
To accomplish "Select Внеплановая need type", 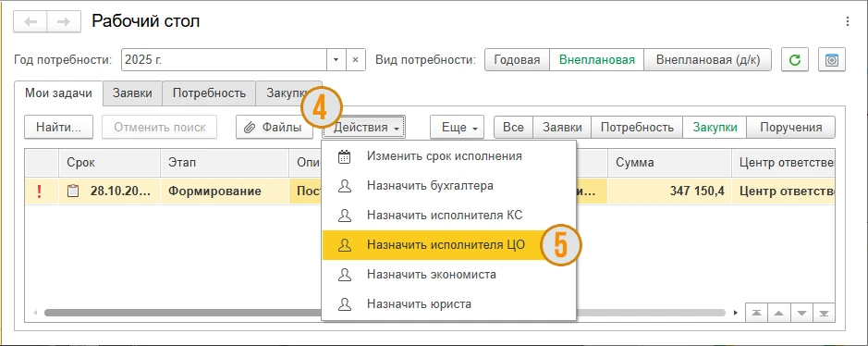I will tap(597, 60).
